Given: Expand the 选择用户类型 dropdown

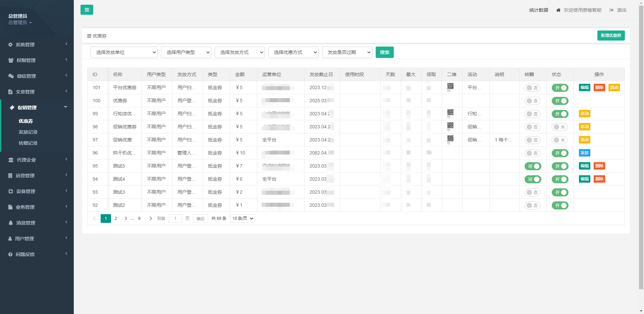Looking at the screenshot, I should coord(186,52).
